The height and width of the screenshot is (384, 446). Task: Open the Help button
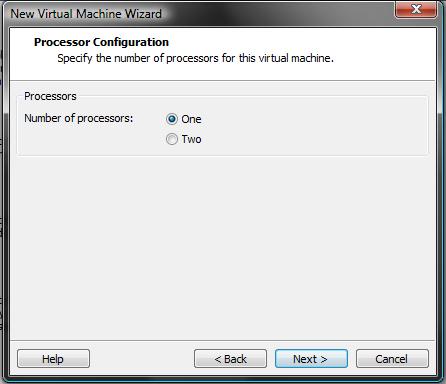(53, 359)
